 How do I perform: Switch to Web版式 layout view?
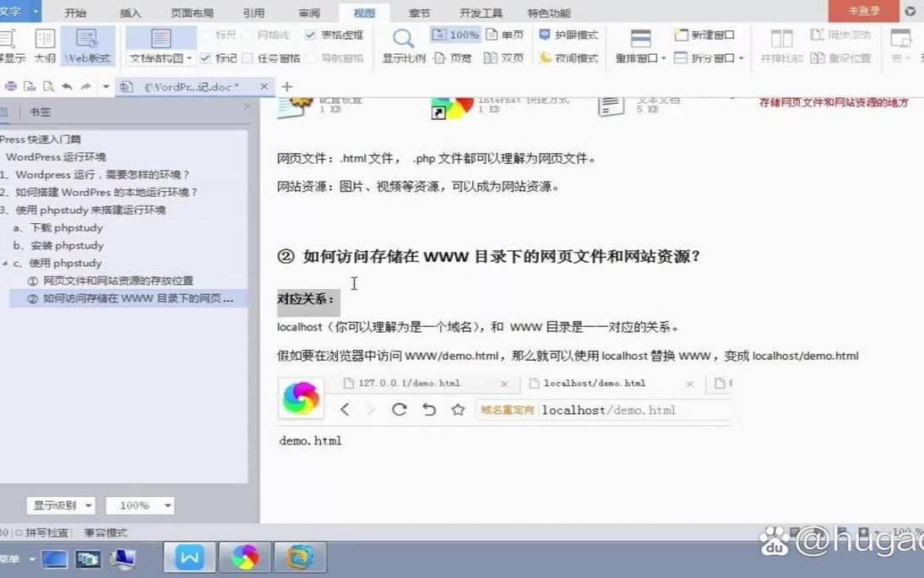[x=88, y=45]
